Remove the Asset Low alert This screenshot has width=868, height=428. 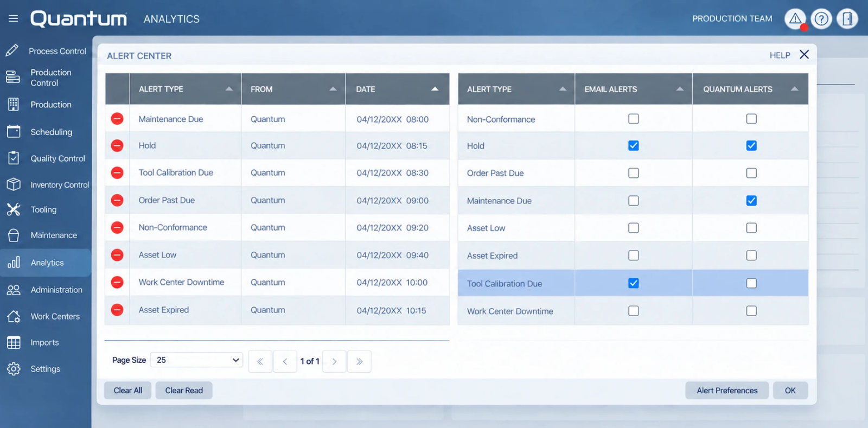click(x=117, y=255)
